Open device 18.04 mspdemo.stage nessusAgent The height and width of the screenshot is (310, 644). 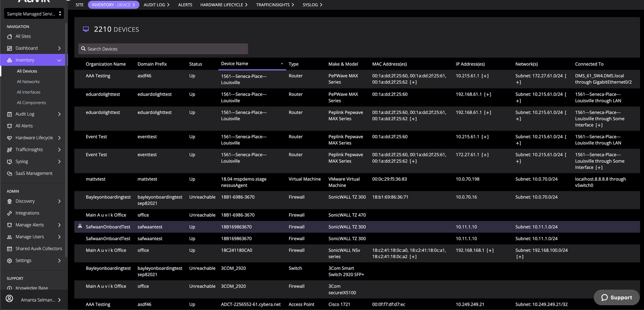tap(244, 182)
